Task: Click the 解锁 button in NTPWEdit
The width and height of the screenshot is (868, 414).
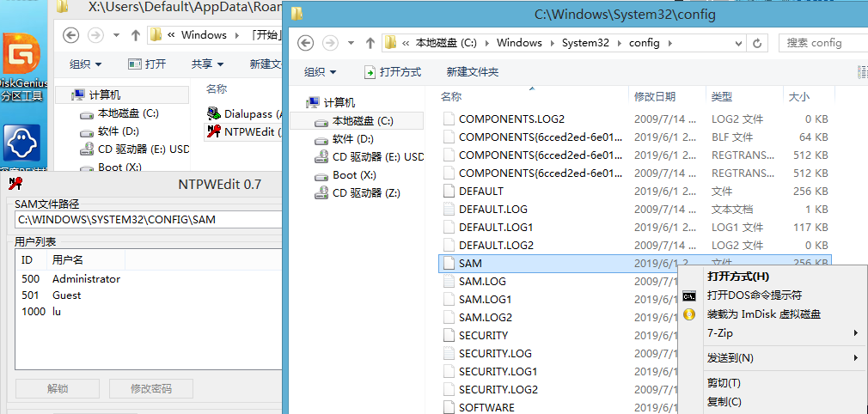Action: click(x=58, y=389)
